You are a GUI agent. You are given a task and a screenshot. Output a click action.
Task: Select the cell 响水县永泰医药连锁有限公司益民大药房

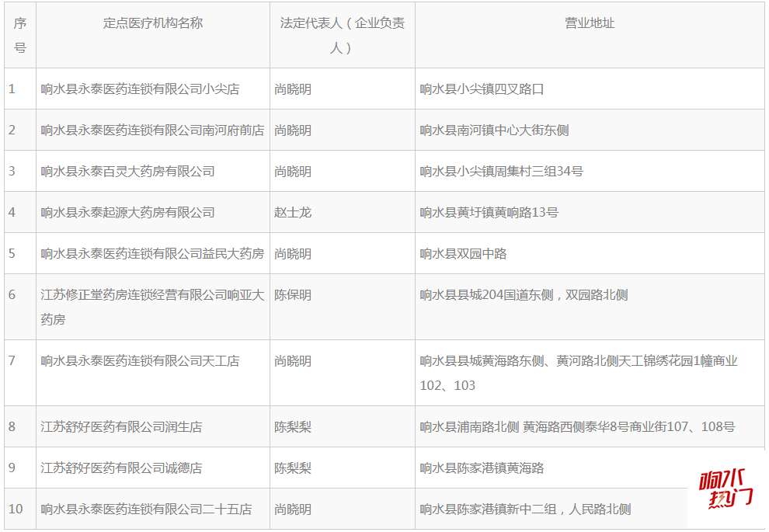tap(152, 254)
